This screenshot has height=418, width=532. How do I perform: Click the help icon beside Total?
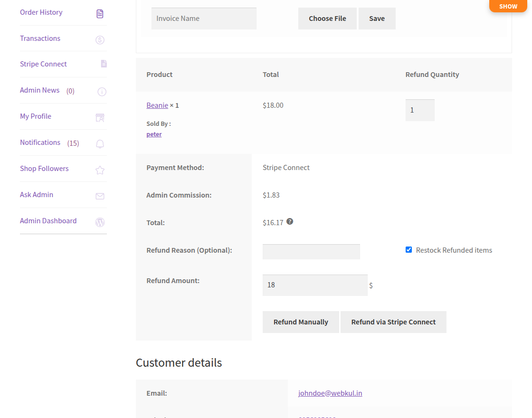[290, 221]
